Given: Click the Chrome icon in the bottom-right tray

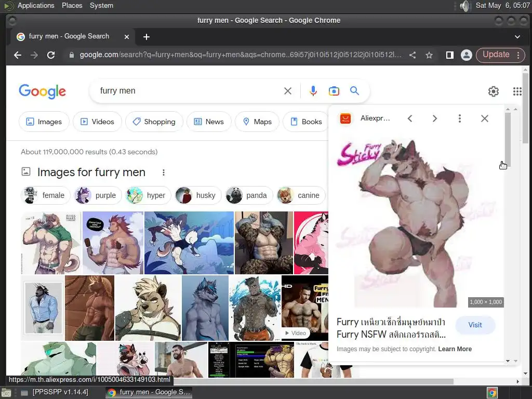Looking at the screenshot, I should [x=492, y=393].
